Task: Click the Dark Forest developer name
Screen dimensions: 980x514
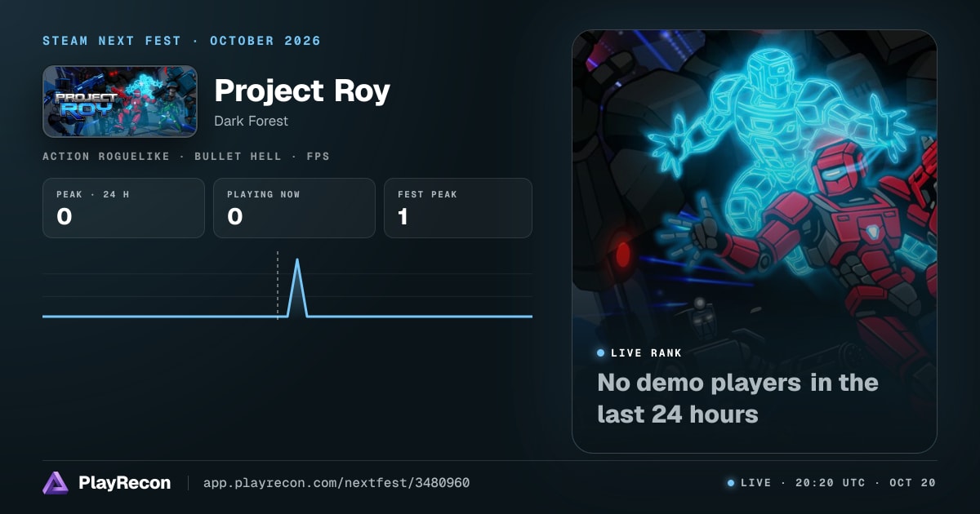Action: tap(251, 121)
